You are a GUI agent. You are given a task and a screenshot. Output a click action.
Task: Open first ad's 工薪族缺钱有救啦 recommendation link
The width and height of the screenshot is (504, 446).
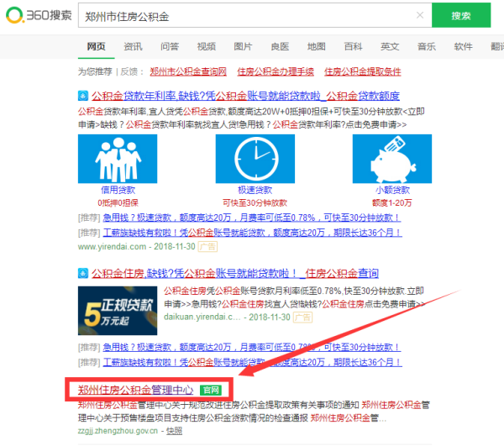(x=252, y=233)
